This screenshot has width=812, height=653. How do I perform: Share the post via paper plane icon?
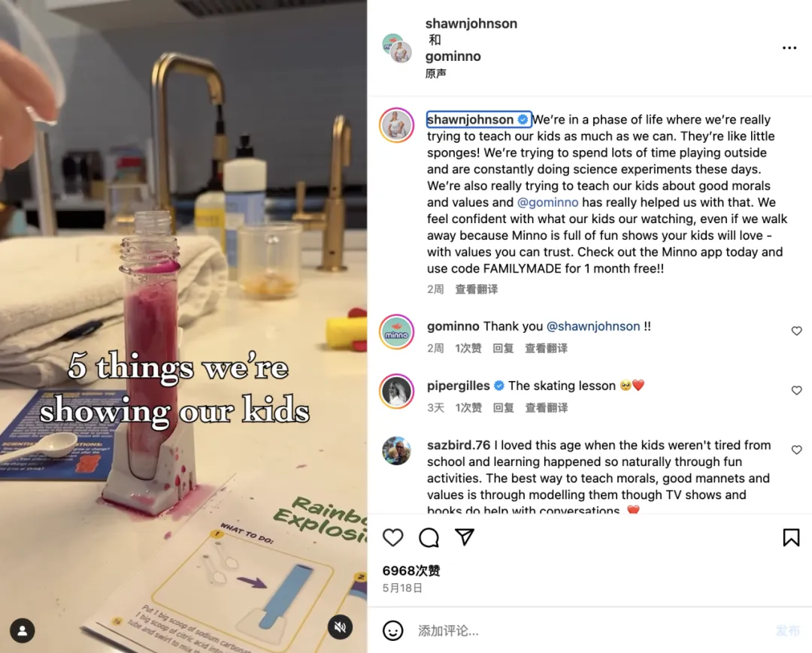pyautogui.click(x=465, y=537)
